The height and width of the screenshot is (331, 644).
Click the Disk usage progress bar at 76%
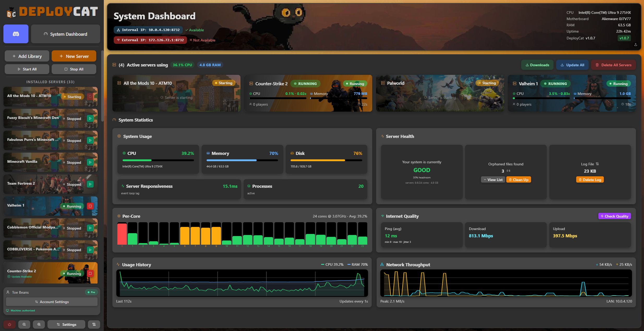[x=326, y=160]
